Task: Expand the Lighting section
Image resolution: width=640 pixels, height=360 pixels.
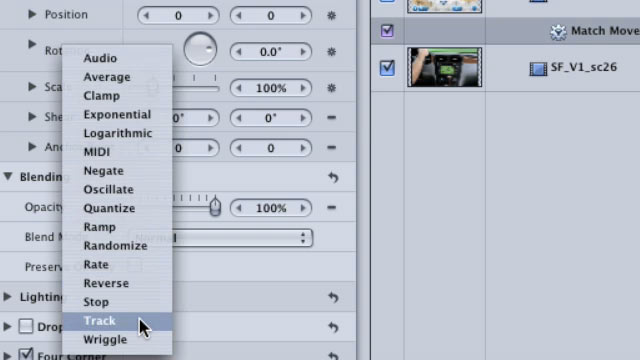Action: pos(7,296)
